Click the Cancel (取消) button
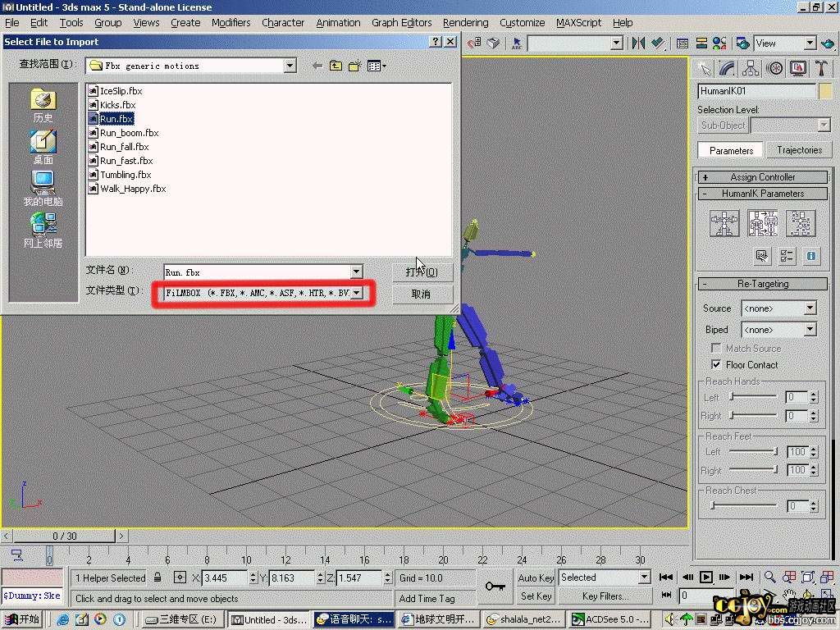The height and width of the screenshot is (630, 840). coord(422,294)
